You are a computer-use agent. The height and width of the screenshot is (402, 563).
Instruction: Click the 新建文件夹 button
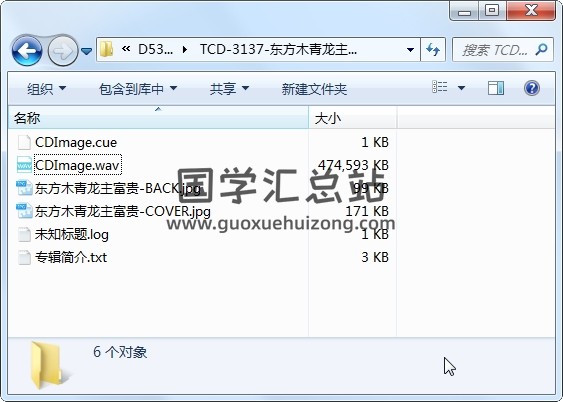pyautogui.click(x=314, y=89)
